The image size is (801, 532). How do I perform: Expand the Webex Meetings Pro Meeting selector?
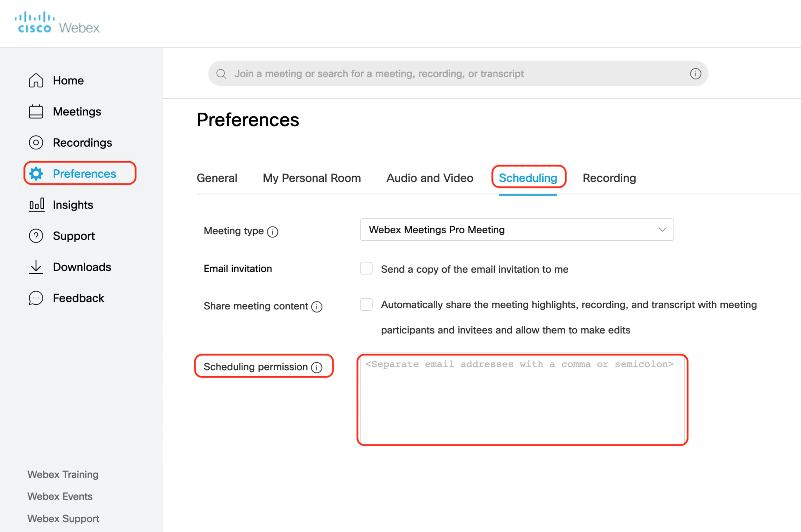(662, 230)
